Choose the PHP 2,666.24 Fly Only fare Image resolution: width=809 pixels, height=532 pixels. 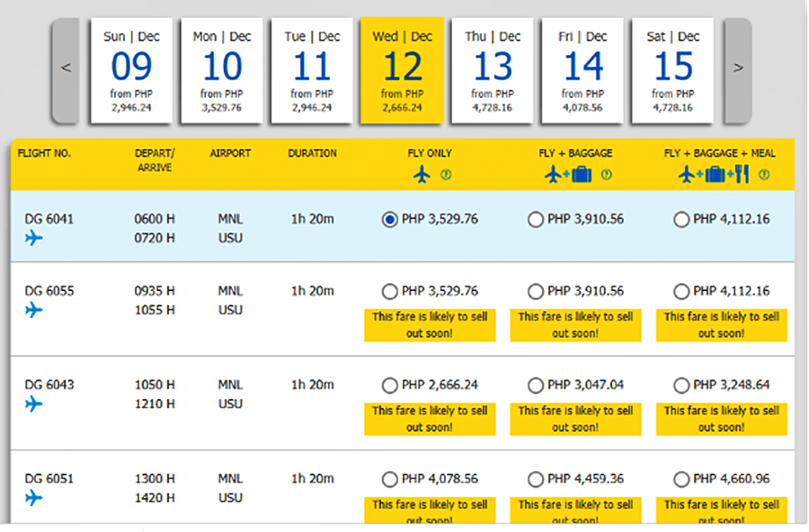(389, 386)
